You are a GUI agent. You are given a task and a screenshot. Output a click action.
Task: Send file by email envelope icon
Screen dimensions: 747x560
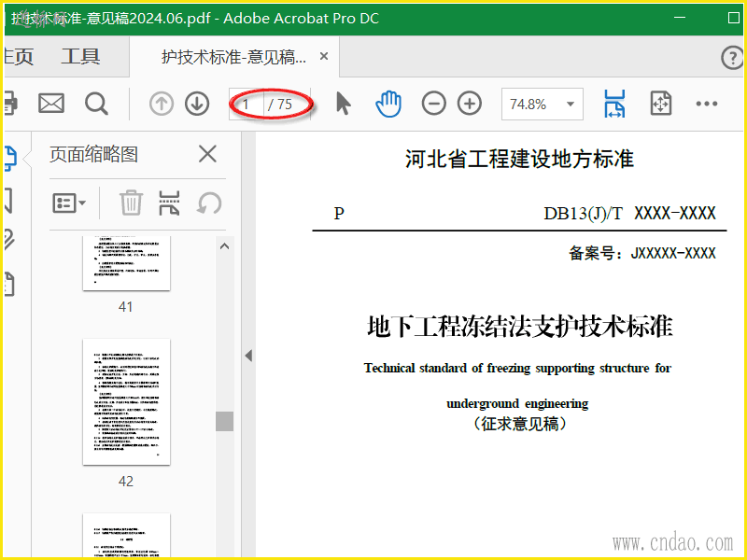pos(51,104)
